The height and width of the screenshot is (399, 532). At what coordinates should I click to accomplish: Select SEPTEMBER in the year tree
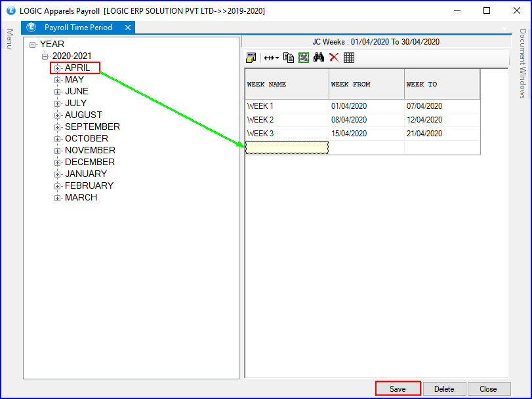(92, 127)
